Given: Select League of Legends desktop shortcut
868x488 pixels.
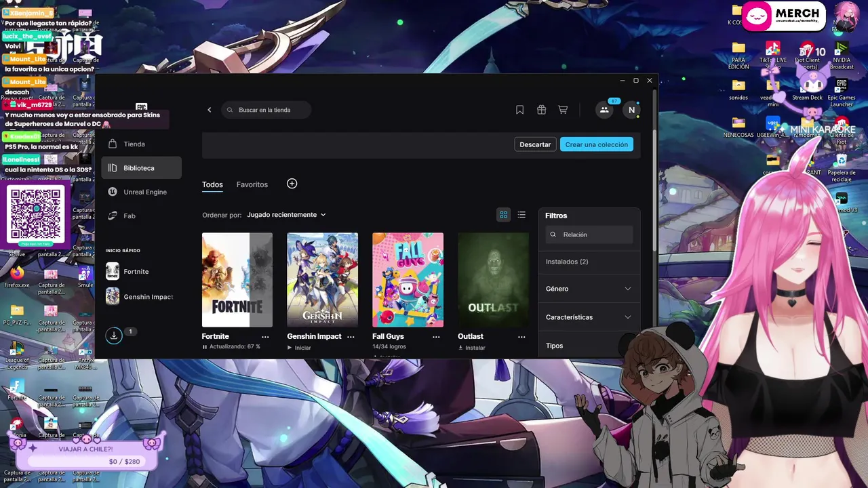Looking at the screenshot, I should 17,357.
